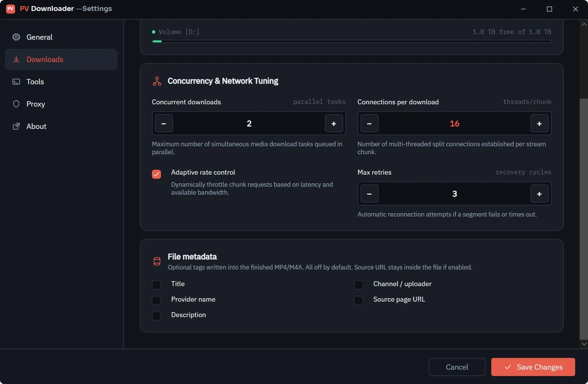Click the "Max retries" label
The height and width of the screenshot is (384, 588).
[374, 172]
